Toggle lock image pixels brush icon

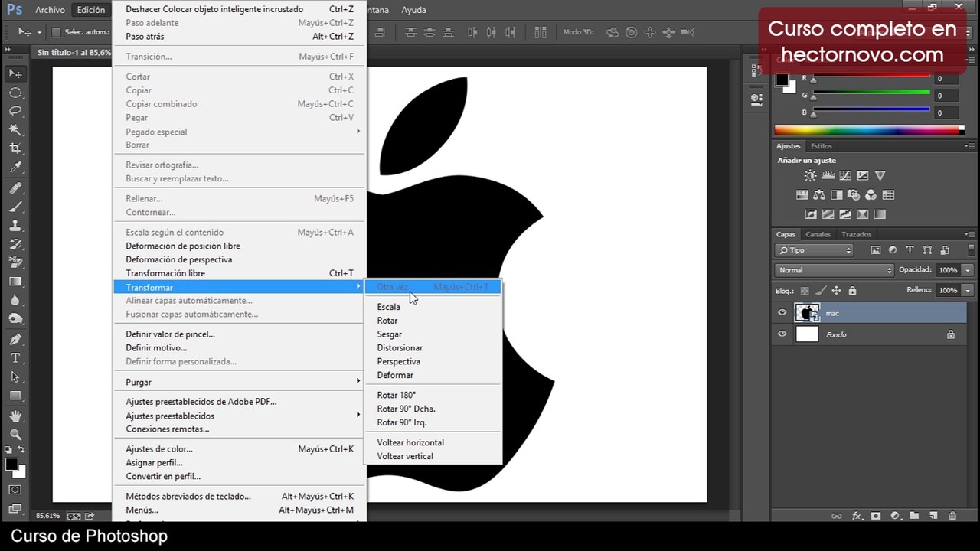821,291
